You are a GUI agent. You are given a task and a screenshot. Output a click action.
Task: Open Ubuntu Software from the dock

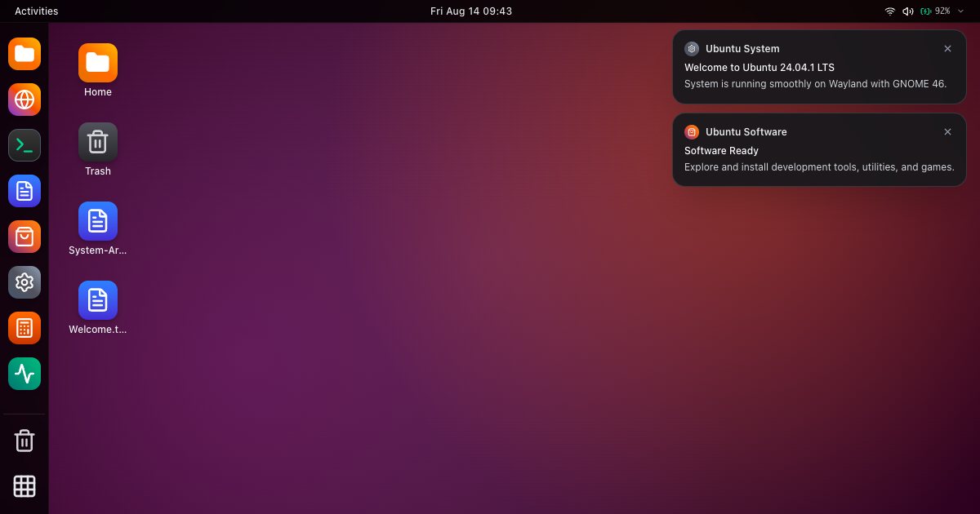[24, 237]
